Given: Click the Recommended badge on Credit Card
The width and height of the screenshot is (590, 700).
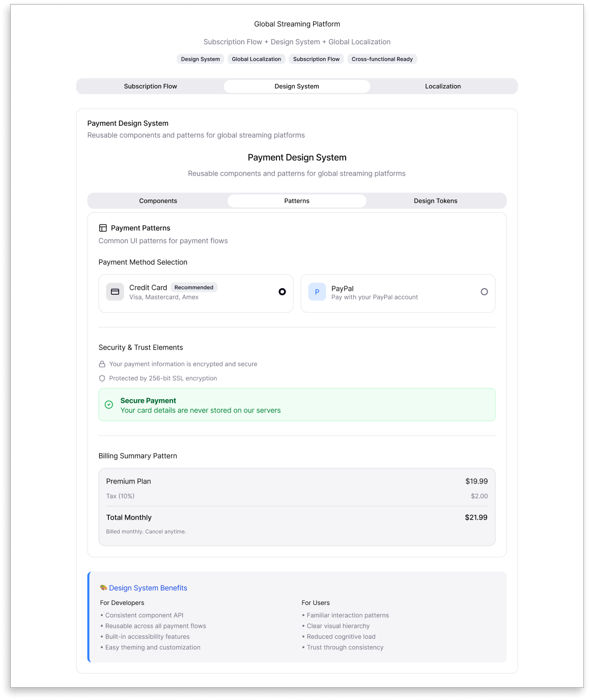Looking at the screenshot, I should point(194,288).
